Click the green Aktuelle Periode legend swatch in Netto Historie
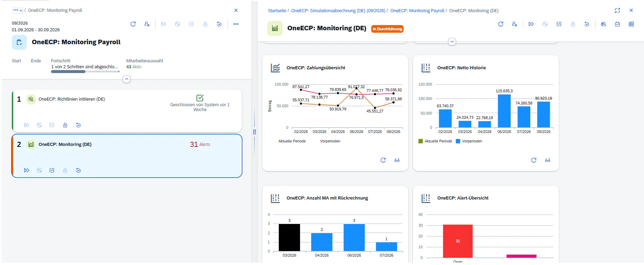Screen dimensions: 644x265 coord(420,141)
